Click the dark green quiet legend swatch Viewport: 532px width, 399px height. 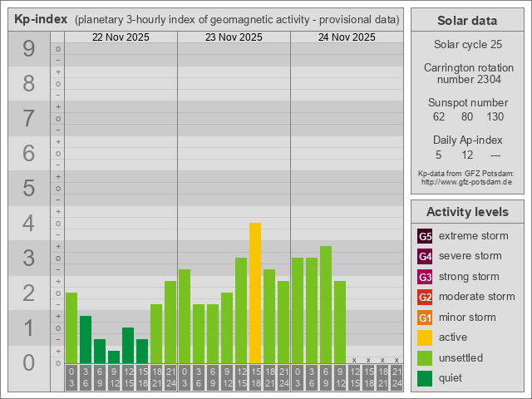point(425,378)
